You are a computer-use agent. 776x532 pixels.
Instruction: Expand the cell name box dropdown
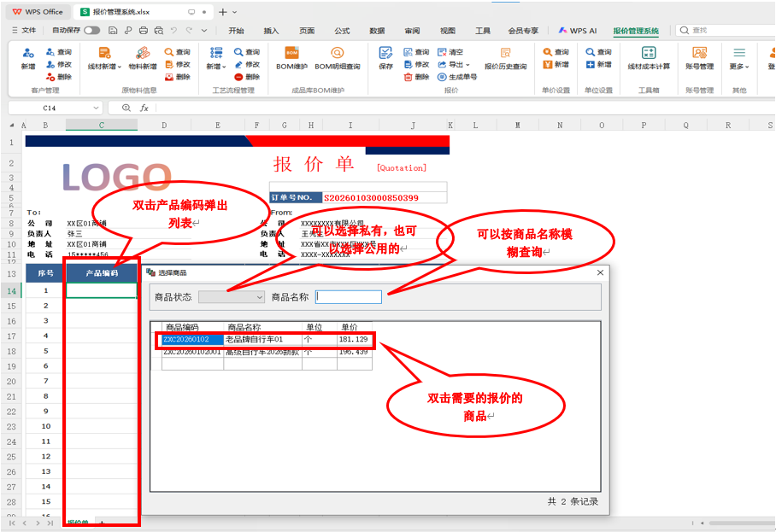(x=96, y=108)
